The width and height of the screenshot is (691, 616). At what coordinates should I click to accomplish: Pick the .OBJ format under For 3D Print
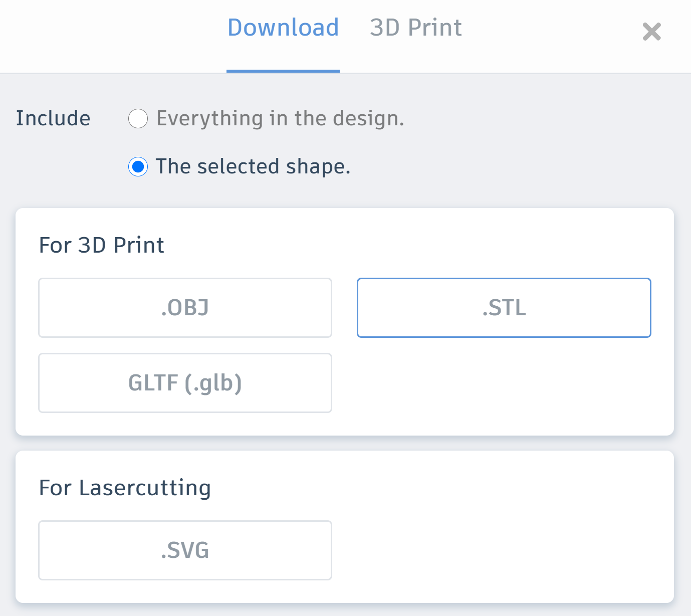coord(185,308)
